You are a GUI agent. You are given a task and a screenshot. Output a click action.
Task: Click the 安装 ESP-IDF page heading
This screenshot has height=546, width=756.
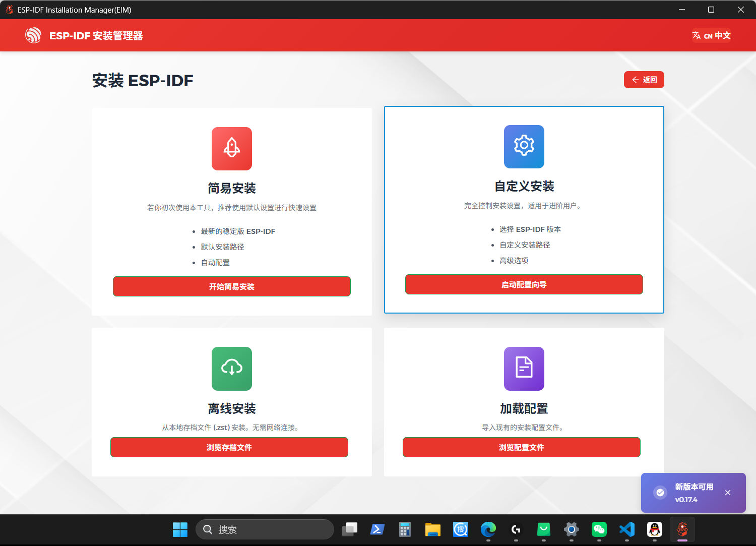(x=143, y=81)
